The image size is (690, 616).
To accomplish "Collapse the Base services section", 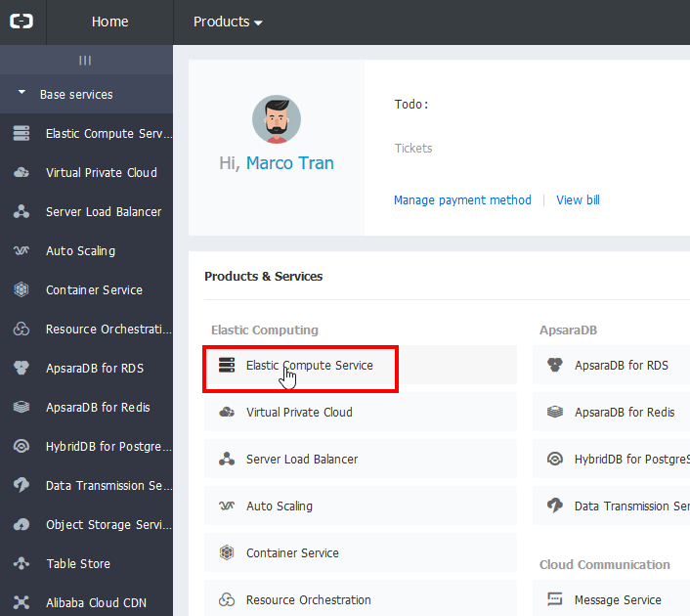I will click(x=22, y=94).
